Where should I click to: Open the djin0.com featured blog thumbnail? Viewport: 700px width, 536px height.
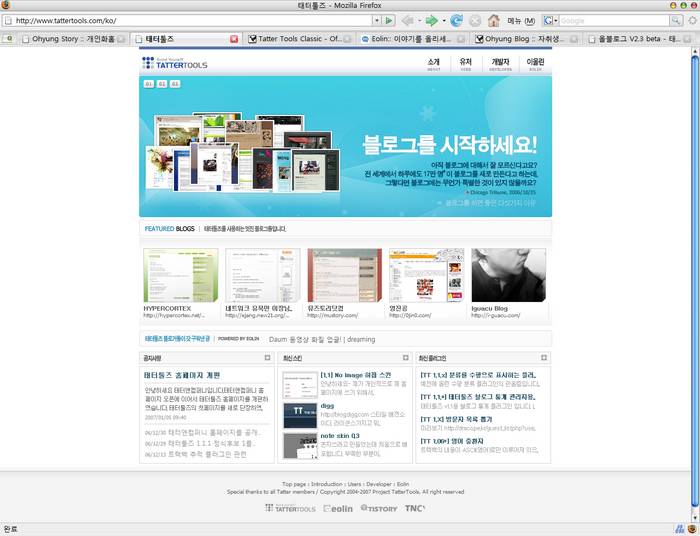(426, 275)
